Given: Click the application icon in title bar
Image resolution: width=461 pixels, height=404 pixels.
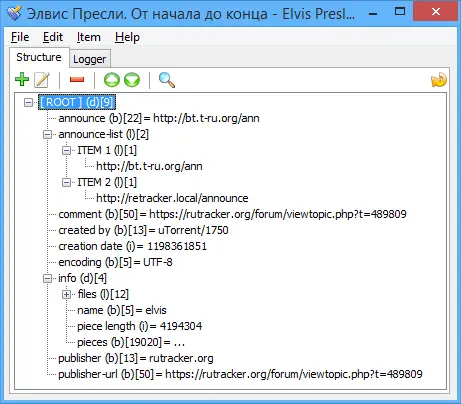Looking at the screenshot, I should (x=14, y=13).
